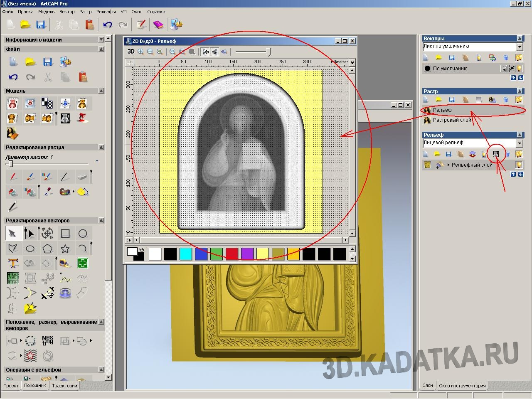Collapse Редактирование растра section

pyautogui.click(x=101, y=147)
